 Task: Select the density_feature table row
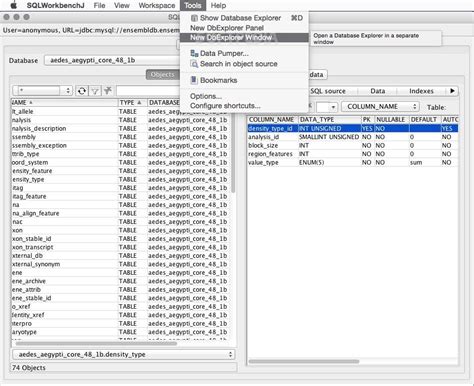(x=122, y=171)
